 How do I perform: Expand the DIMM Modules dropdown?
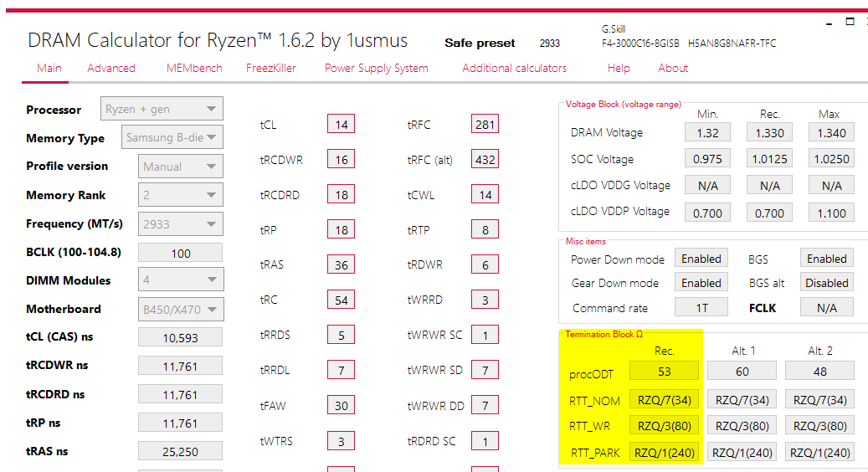click(181, 280)
